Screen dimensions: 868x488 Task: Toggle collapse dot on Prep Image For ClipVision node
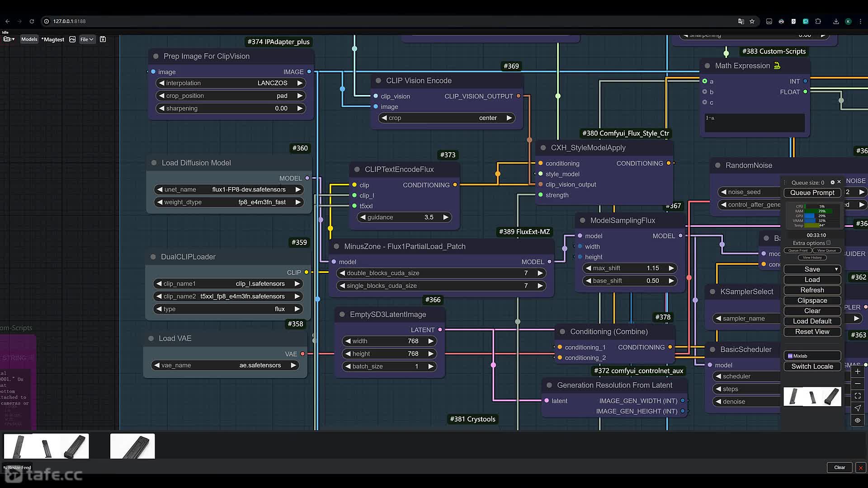(x=156, y=56)
